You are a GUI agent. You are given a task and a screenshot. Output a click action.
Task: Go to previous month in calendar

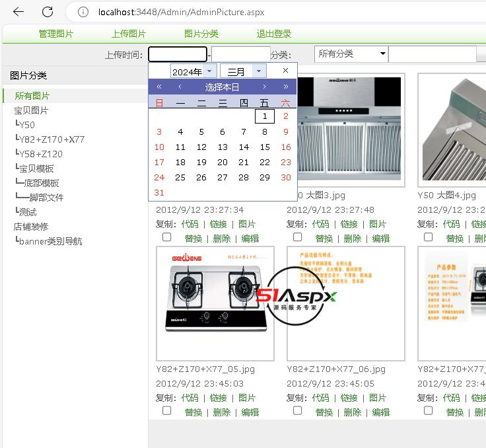pos(180,87)
